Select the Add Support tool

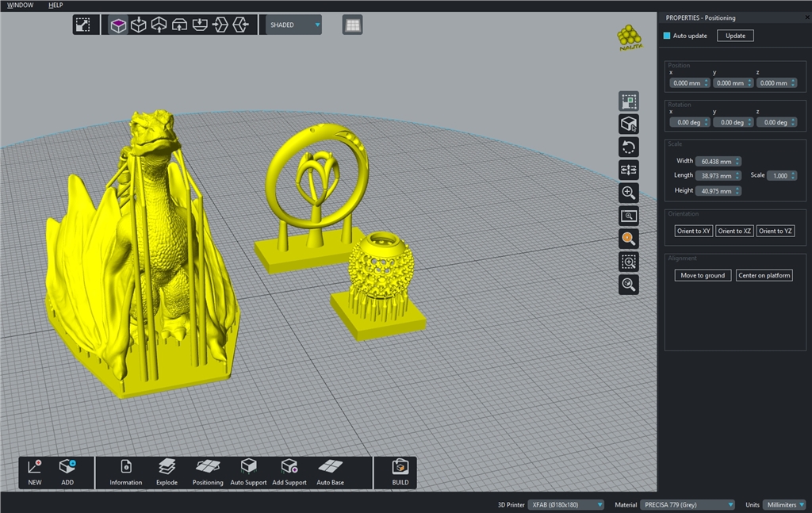pos(289,473)
